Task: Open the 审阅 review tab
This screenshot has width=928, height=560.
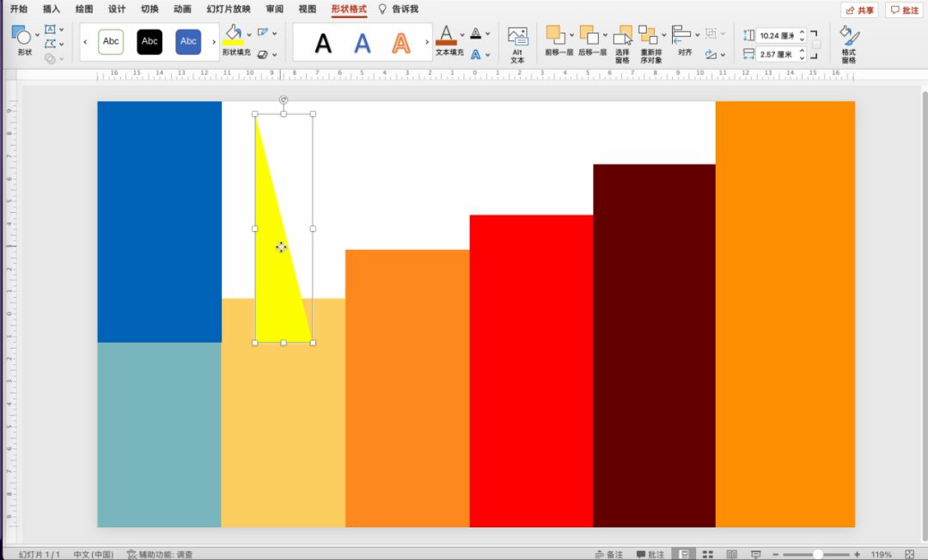Action: (274, 9)
